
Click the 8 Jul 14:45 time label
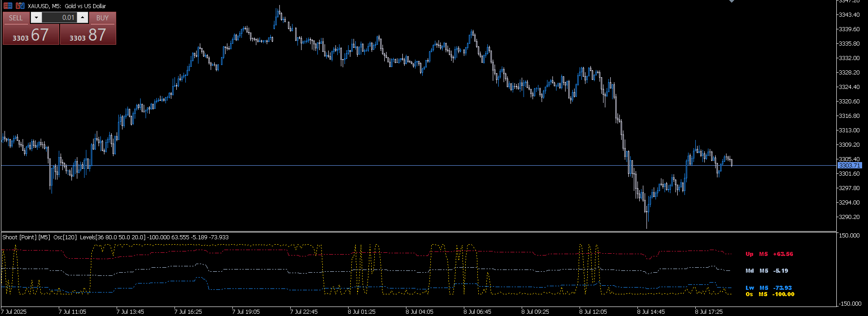[x=651, y=311]
